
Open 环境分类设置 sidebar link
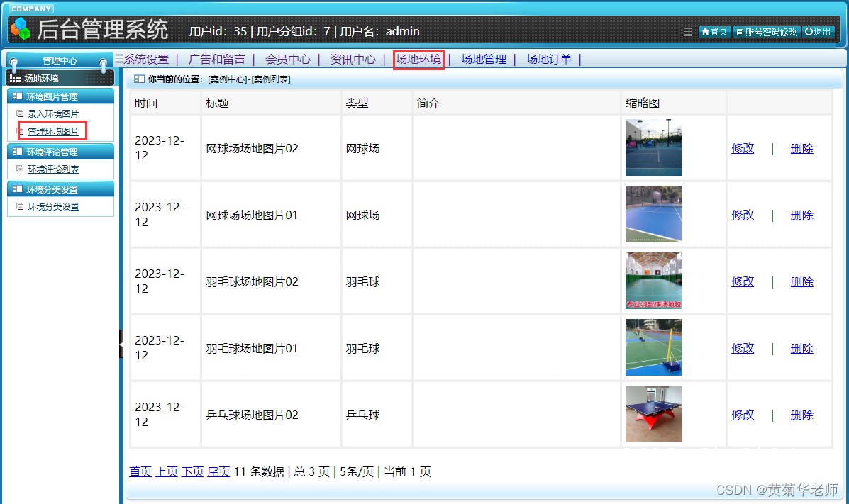(x=53, y=207)
